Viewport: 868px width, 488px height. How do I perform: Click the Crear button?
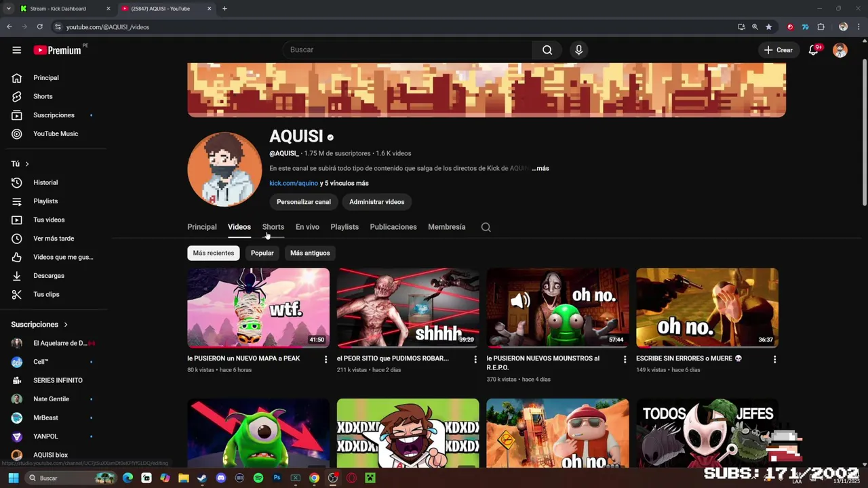pos(778,50)
